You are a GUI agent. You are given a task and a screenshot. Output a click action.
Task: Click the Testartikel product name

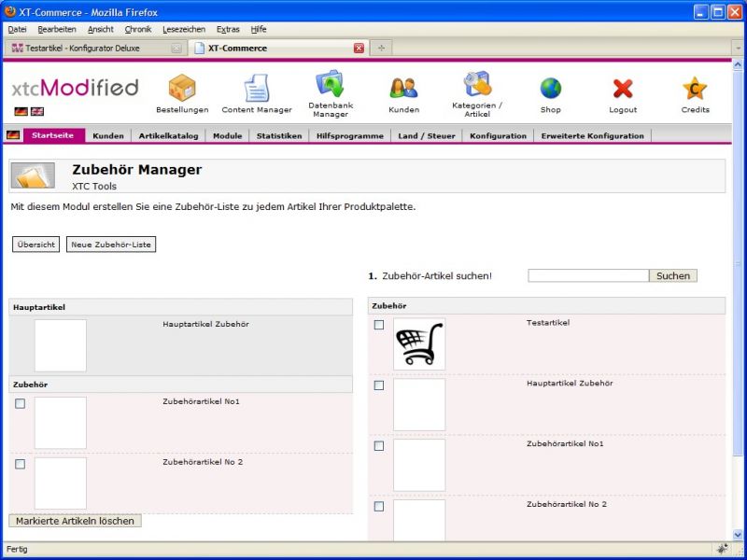click(x=548, y=322)
